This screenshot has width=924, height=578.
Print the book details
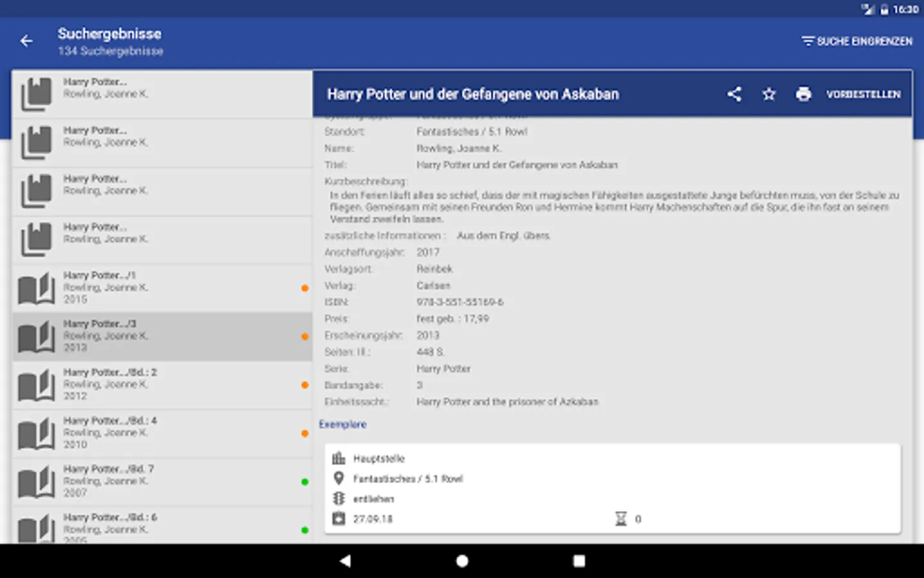point(803,94)
